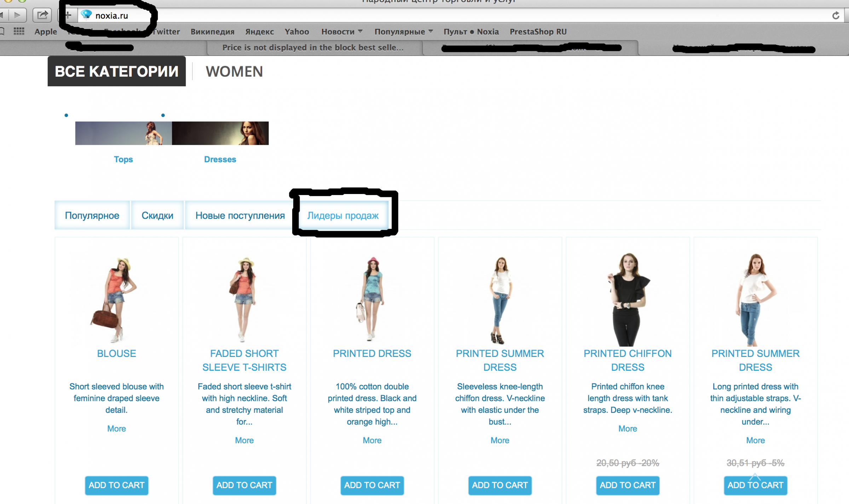This screenshot has height=504, width=849.
Task: Open the PrestaShop RU bookmark
Action: click(538, 31)
